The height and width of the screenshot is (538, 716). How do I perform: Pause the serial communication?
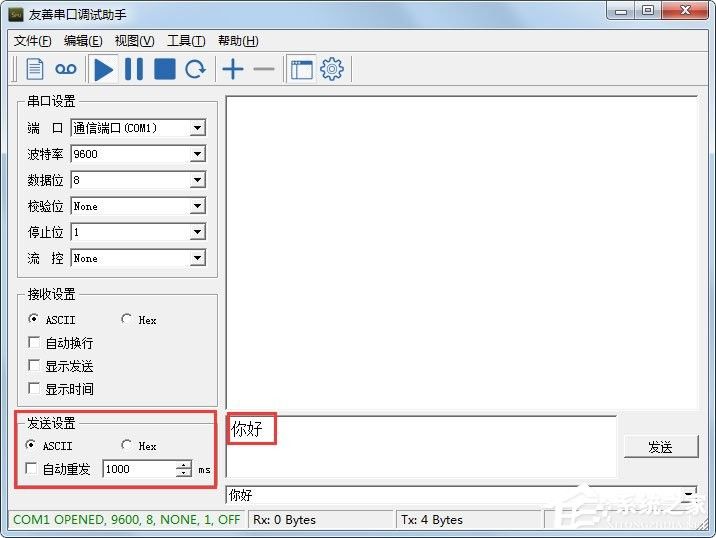[x=134, y=69]
